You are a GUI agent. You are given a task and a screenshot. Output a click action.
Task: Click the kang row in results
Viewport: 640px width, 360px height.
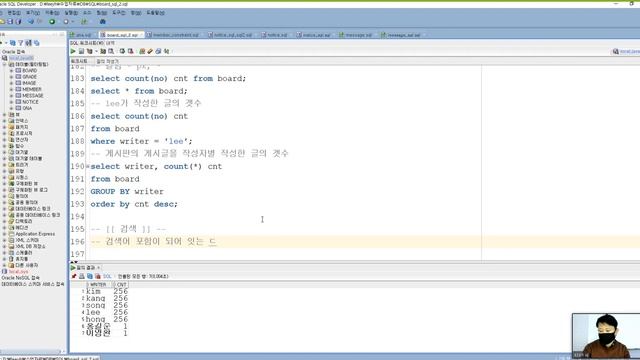(x=106, y=298)
